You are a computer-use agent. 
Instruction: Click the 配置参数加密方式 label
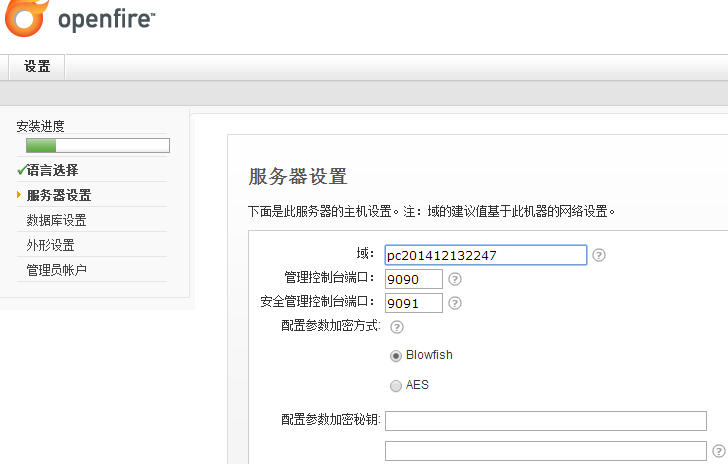point(331,326)
